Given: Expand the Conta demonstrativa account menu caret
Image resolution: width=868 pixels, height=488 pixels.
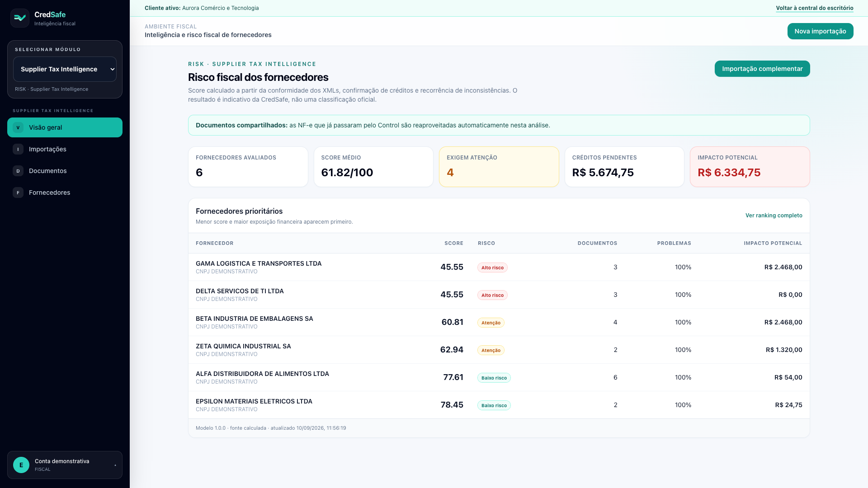Looking at the screenshot, I should tap(115, 465).
